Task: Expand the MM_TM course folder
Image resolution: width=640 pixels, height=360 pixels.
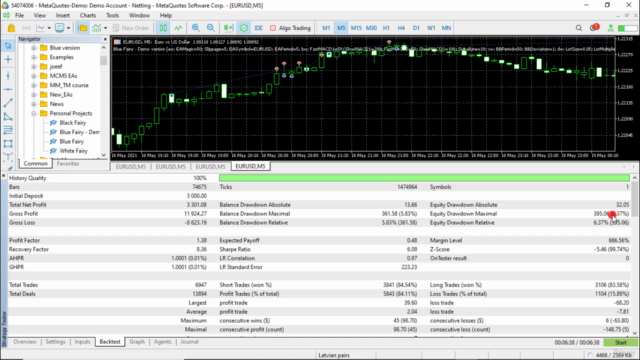Action: point(34,85)
